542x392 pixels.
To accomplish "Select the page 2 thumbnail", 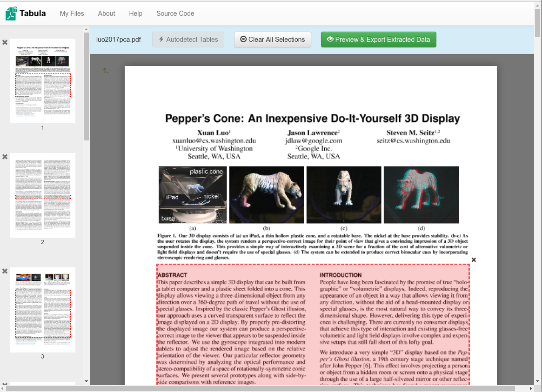I will 42,195.
